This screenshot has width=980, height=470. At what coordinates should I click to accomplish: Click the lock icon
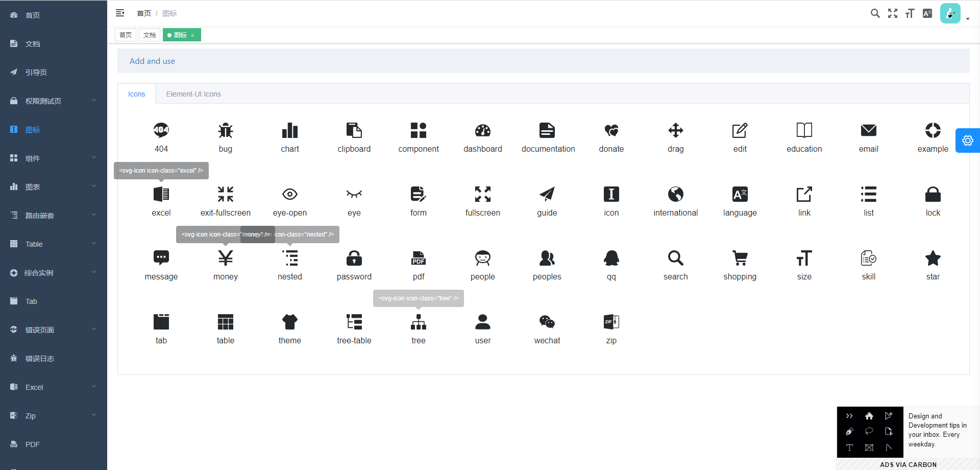click(933, 194)
